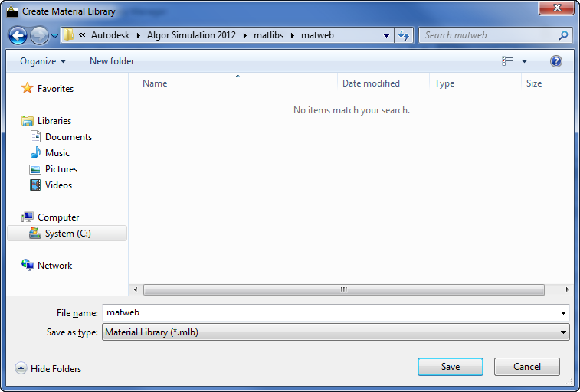Viewport: 580px width, 392px height.
Task: Open the Videos library
Action: 58,185
